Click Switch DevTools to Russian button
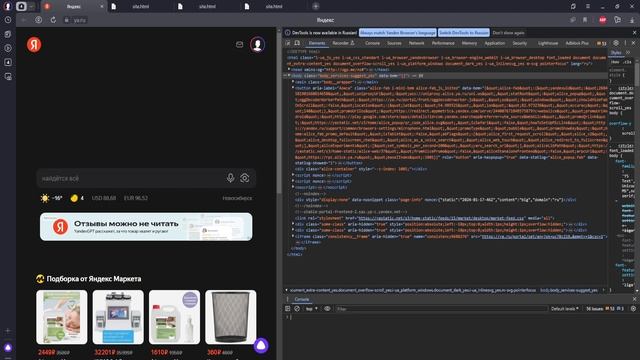The width and height of the screenshot is (640, 360). (464, 33)
